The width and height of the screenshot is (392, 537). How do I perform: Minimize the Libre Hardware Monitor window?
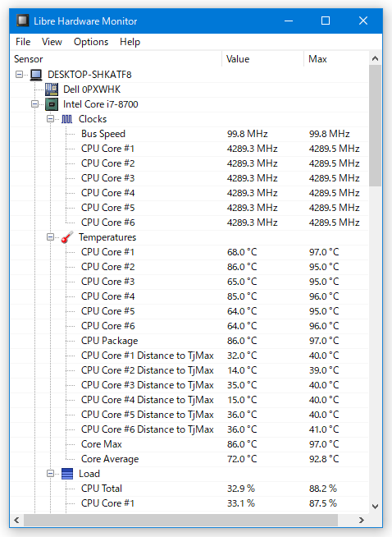(x=289, y=21)
